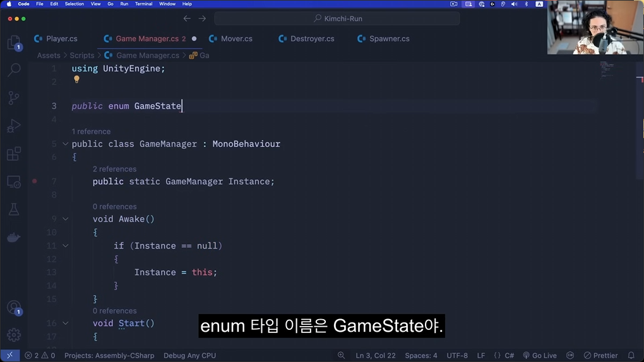This screenshot has width=644, height=362.
Task: Click '2 references' above Instance field
Action: pos(114,169)
